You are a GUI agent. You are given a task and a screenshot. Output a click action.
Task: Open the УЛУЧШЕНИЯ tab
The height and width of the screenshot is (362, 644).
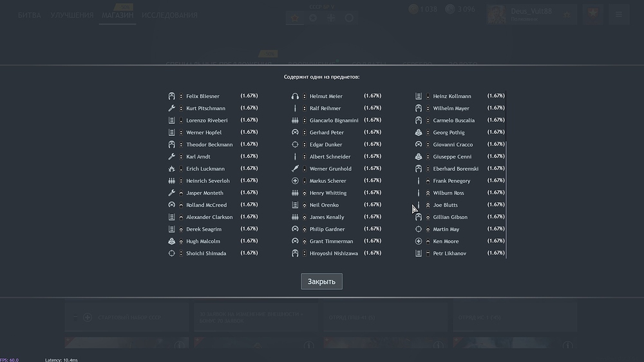pyautogui.click(x=71, y=15)
